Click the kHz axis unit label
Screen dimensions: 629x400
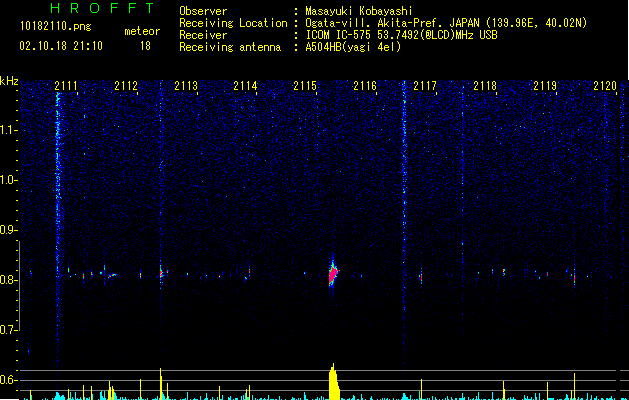[9, 81]
